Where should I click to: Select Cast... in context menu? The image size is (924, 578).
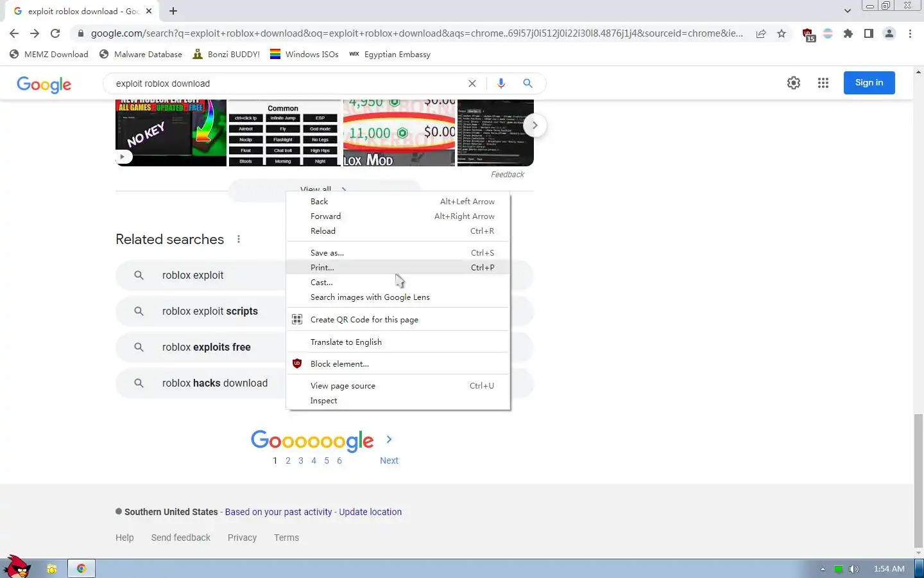pyautogui.click(x=398, y=283)
